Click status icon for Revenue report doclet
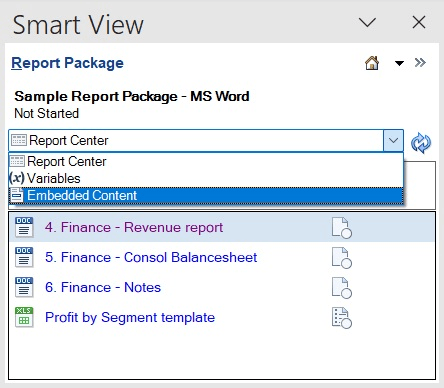The width and height of the screenshot is (444, 388). [342, 228]
